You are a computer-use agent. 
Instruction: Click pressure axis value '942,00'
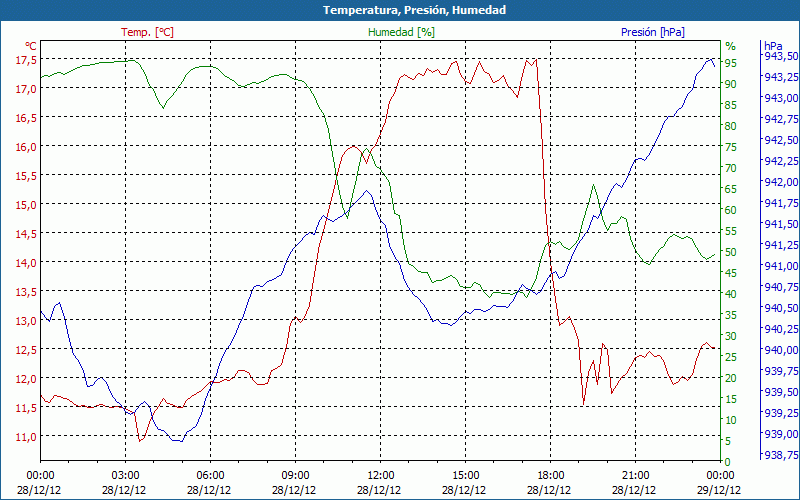tap(782, 182)
